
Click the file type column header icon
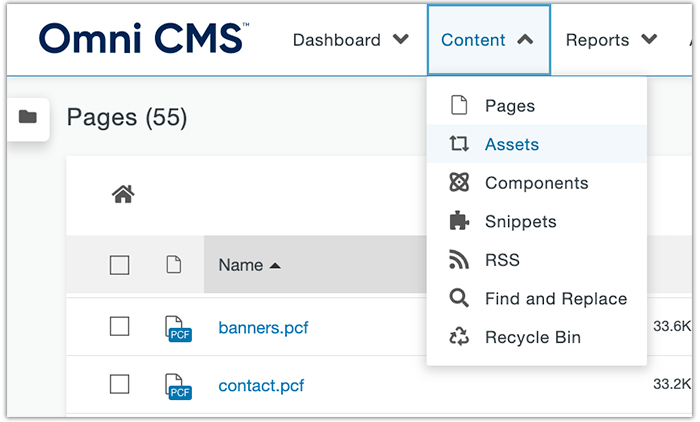point(174,264)
